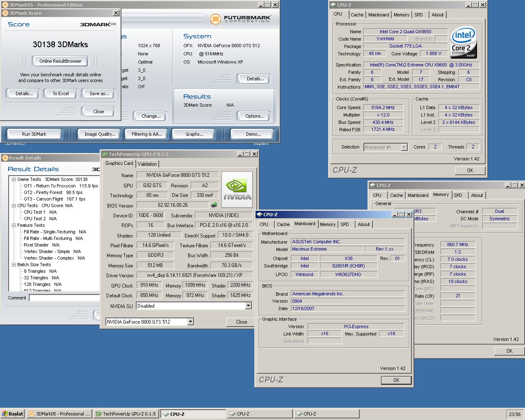
Task: Click OK in the Mainboard CPU-Z window
Action: click(x=396, y=380)
